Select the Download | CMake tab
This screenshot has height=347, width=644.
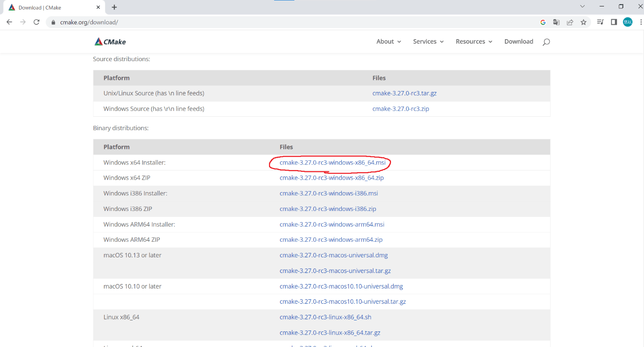tap(53, 7)
